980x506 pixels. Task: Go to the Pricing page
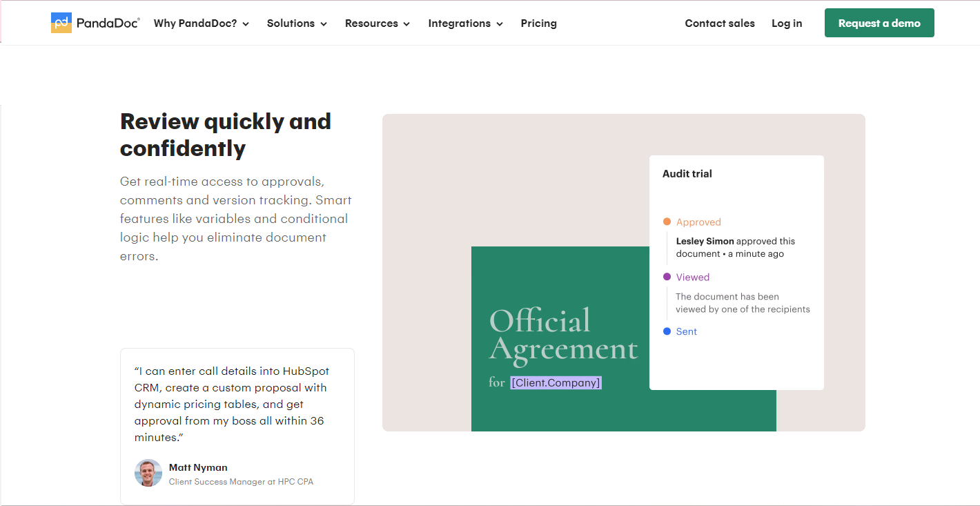[x=538, y=23]
